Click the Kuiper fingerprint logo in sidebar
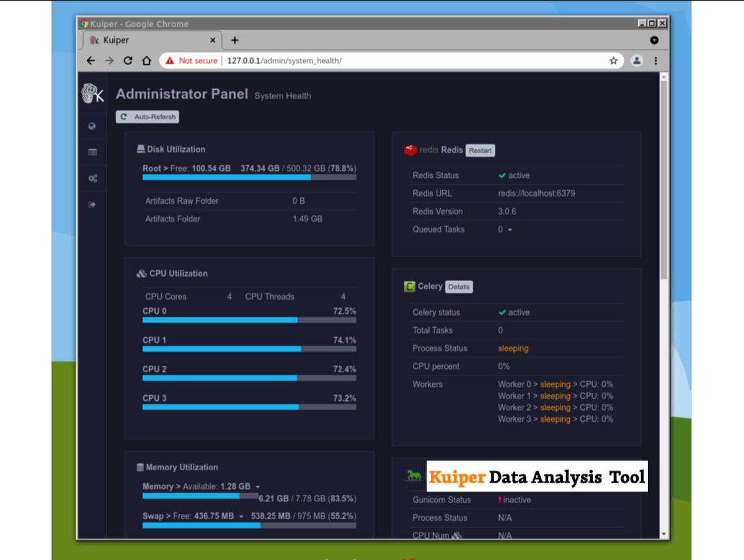Viewport: 744px width, 560px height. 92,94
